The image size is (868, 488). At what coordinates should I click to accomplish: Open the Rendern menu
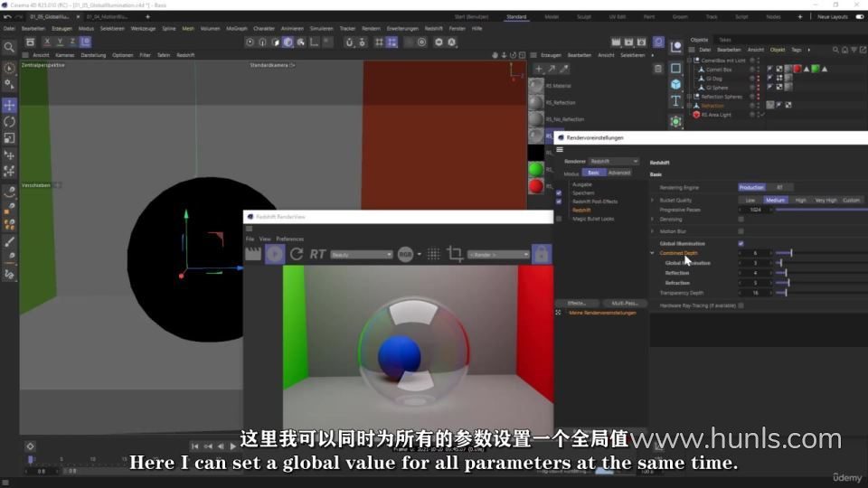coord(371,28)
